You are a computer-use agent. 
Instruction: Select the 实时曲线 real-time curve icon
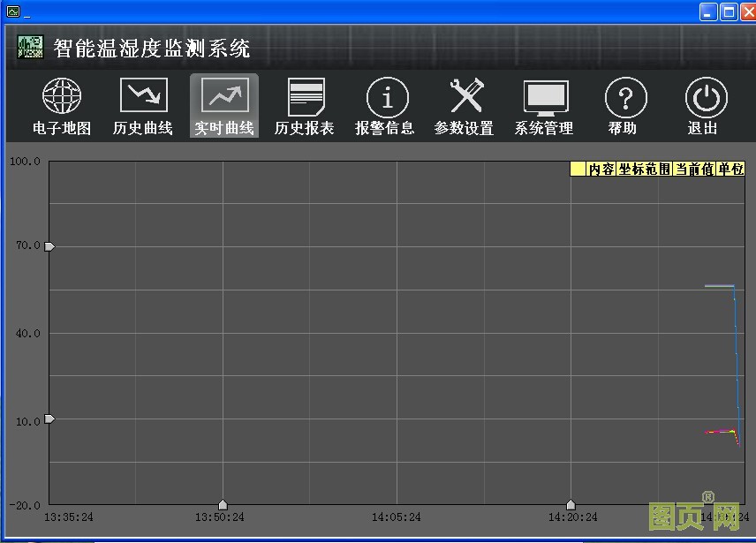pyautogui.click(x=224, y=96)
